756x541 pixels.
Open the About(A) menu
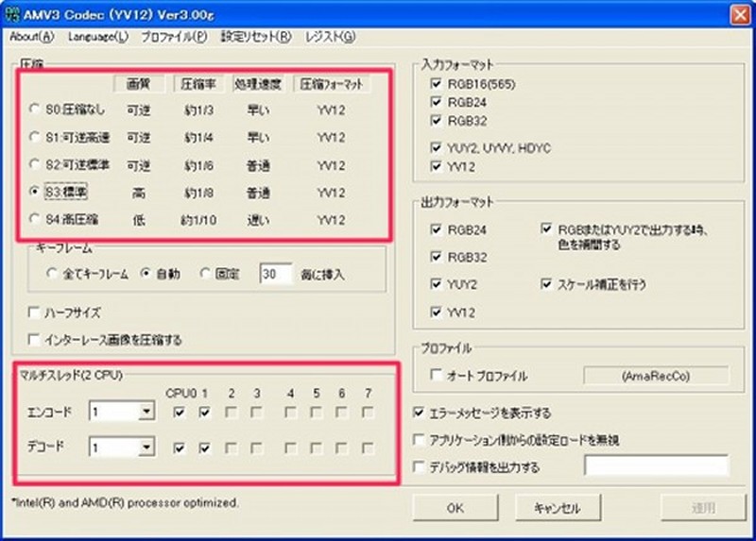32,37
